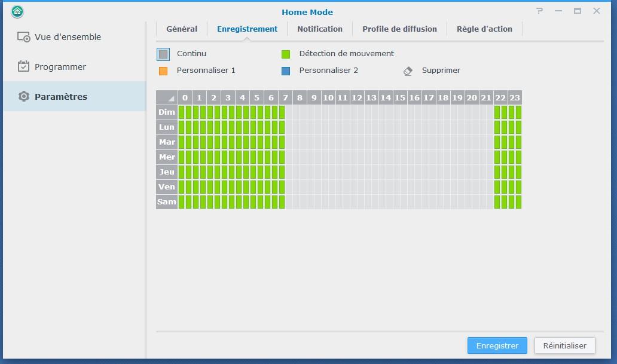Select the Dim row header

(167, 112)
